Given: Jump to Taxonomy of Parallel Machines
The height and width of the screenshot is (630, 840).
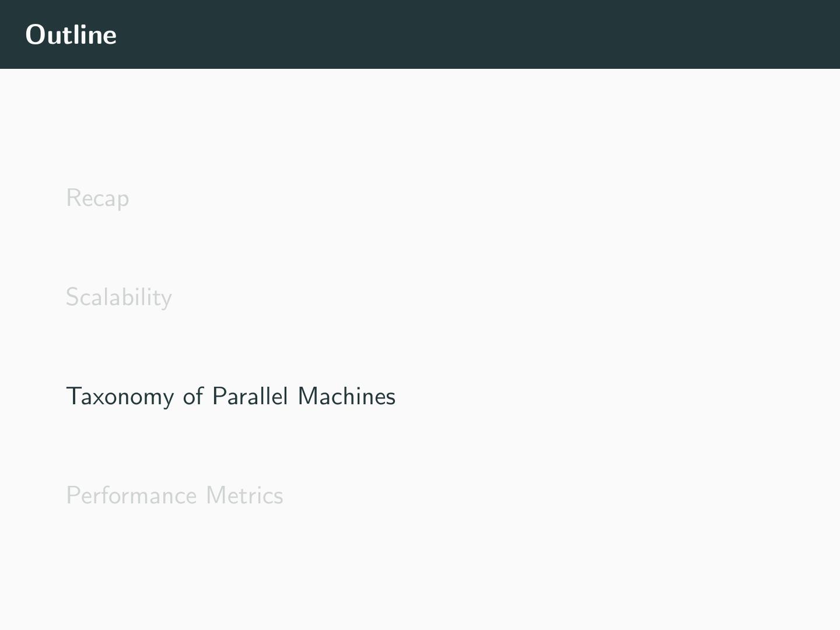Looking at the screenshot, I should click(230, 397).
